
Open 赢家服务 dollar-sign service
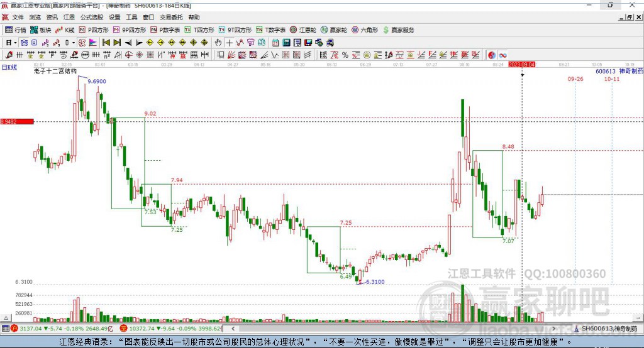(x=398, y=30)
